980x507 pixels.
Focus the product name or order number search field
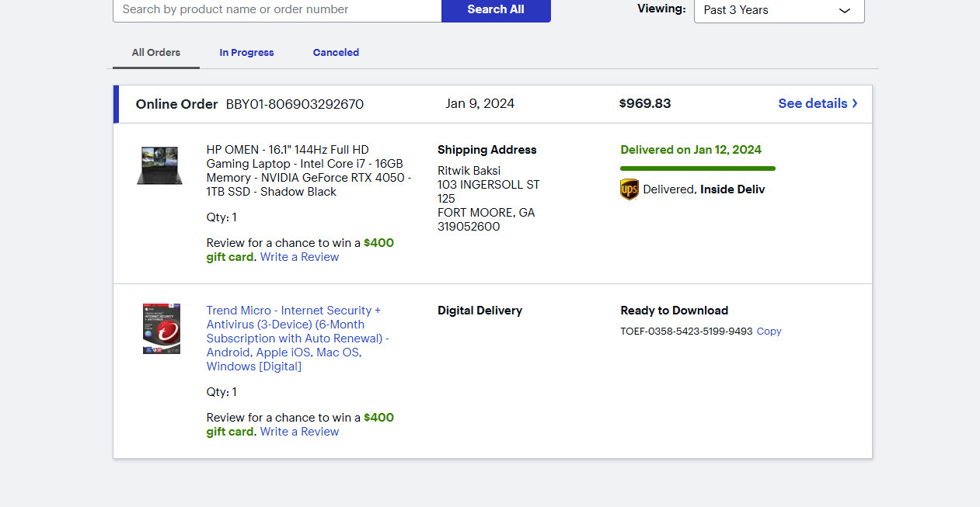277,9
